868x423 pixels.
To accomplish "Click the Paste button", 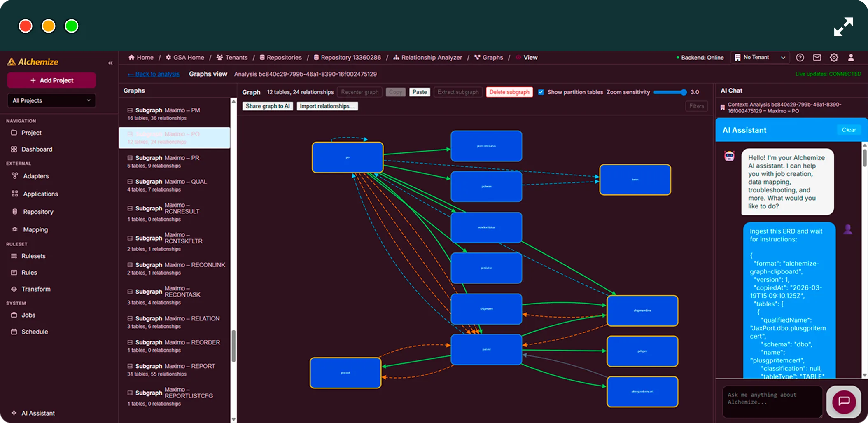I will click(x=420, y=92).
